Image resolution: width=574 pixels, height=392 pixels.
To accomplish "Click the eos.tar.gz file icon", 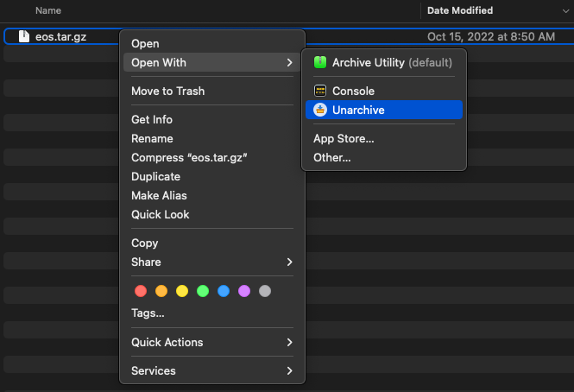I will coord(24,37).
